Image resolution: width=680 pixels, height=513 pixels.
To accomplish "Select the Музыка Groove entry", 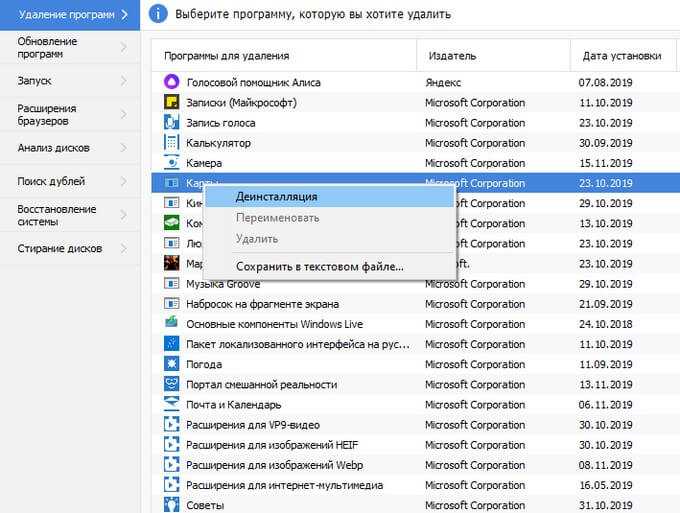I will click(x=415, y=284).
